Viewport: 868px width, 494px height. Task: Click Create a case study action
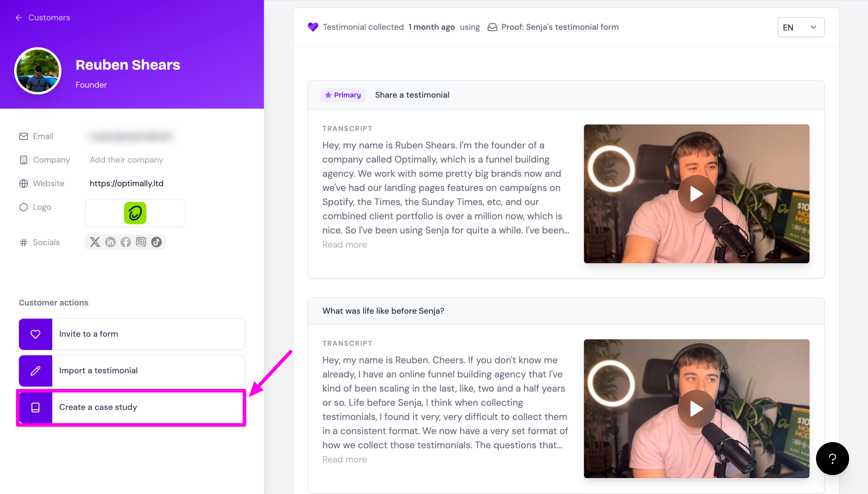point(132,407)
